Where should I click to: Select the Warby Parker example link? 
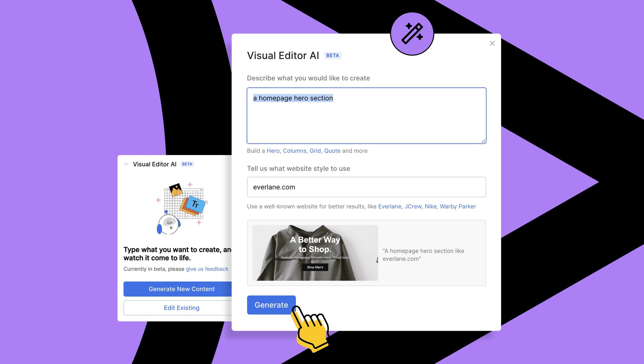(x=458, y=206)
